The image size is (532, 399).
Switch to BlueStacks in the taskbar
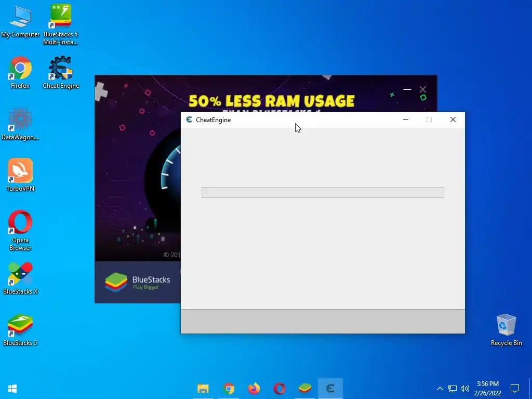pyautogui.click(x=304, y=389)
